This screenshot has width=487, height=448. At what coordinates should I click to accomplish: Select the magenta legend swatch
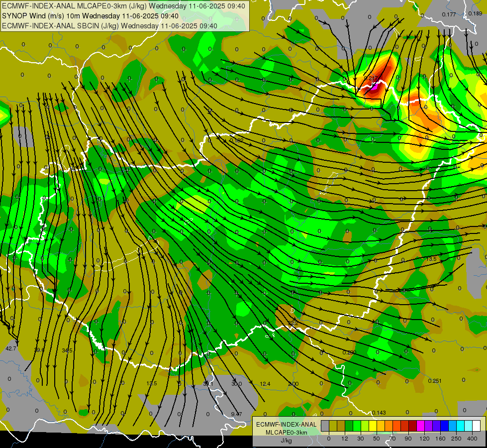420,426
